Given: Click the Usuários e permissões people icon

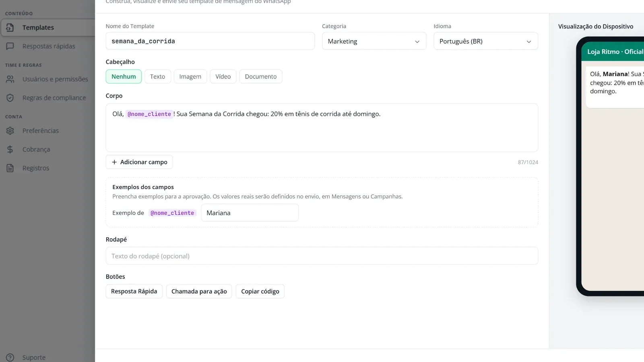Looking at the screenshot, I should [x=10, y=79].
